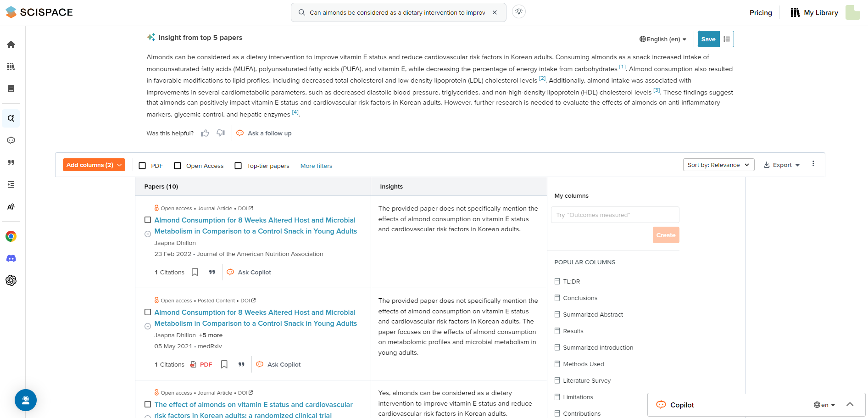The width and height of the screenshot is (868, 418).
Task: Cite the medRxiv Almond Consumption paper
Action: (241, 364)
